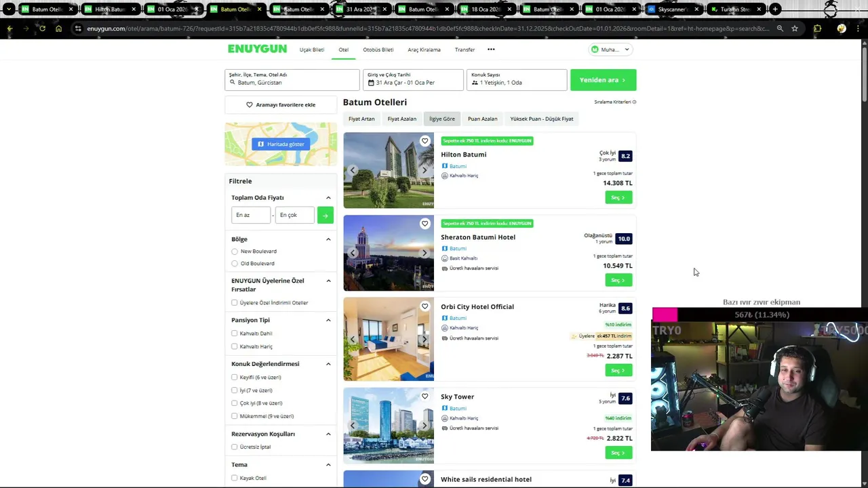Viewport: 868px width, 488px height.
Task: Favorite the Sheraton Batumi Hotel heart icon
Action: click(x=425, y=224)
